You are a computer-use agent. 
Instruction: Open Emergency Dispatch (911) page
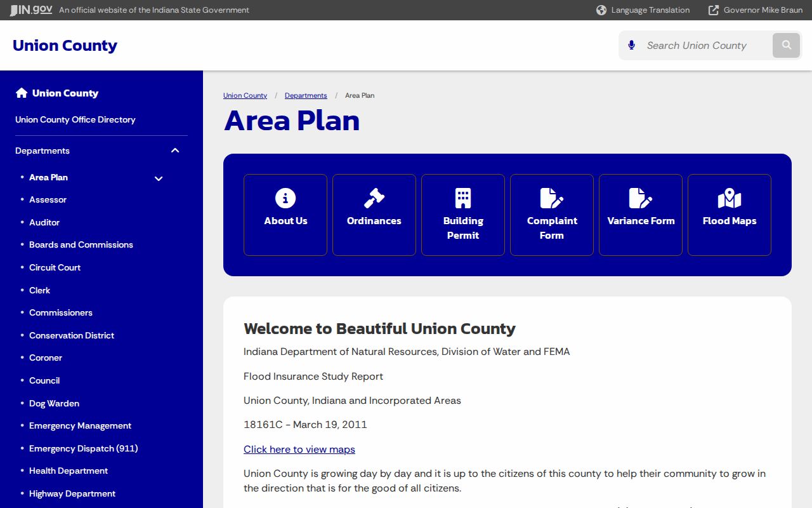pos(83,448)
